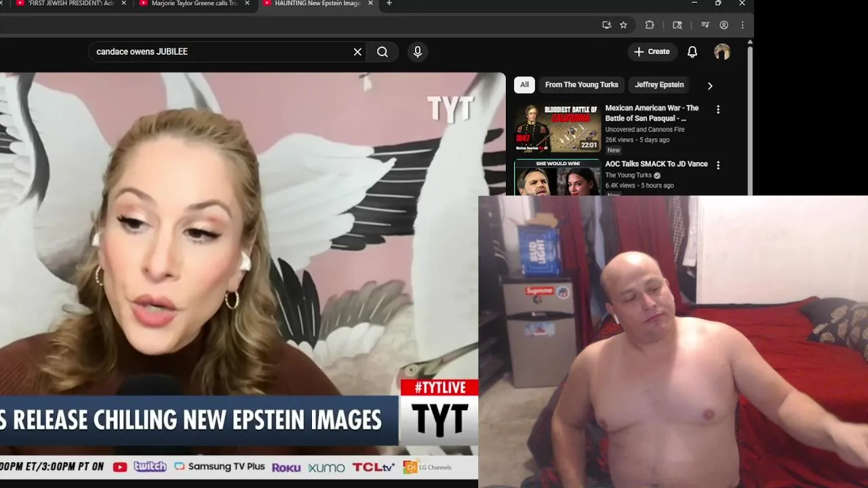The image size is (868, 488).
Task: Clear the YouTube search query
Action: 357,52
